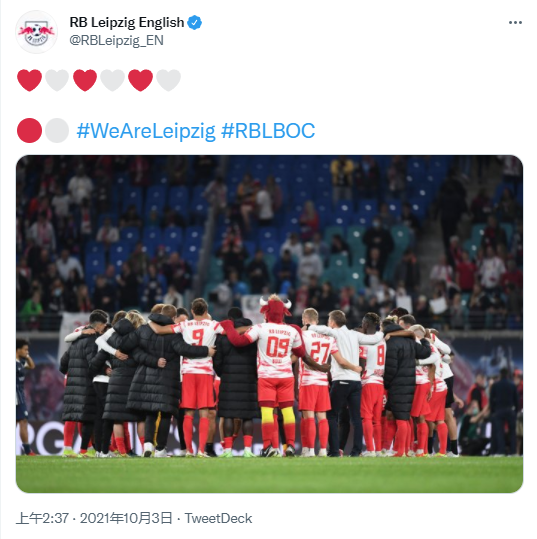537x539 pixels.
Task: Click the last white heart emoji
Action: (x=168, y=80)
